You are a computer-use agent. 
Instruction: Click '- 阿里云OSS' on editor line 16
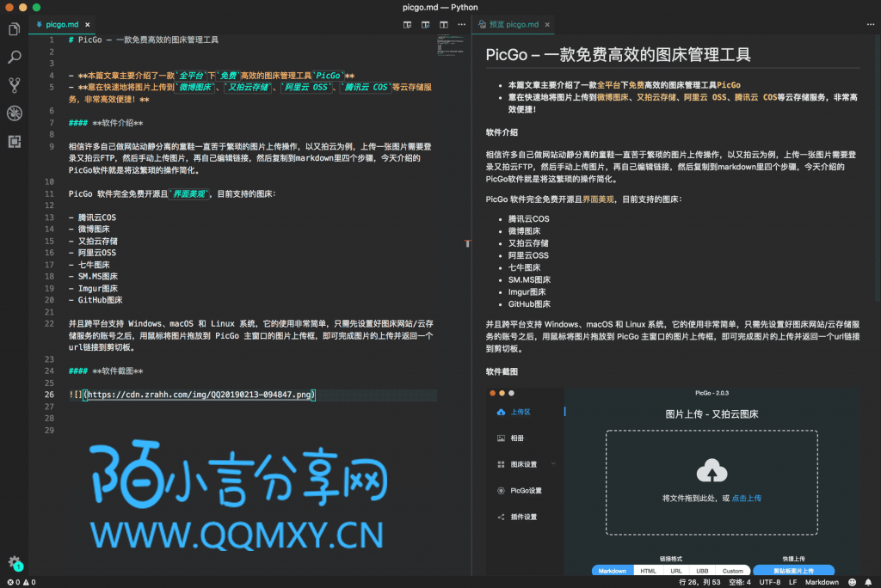(x=92, y=253)
